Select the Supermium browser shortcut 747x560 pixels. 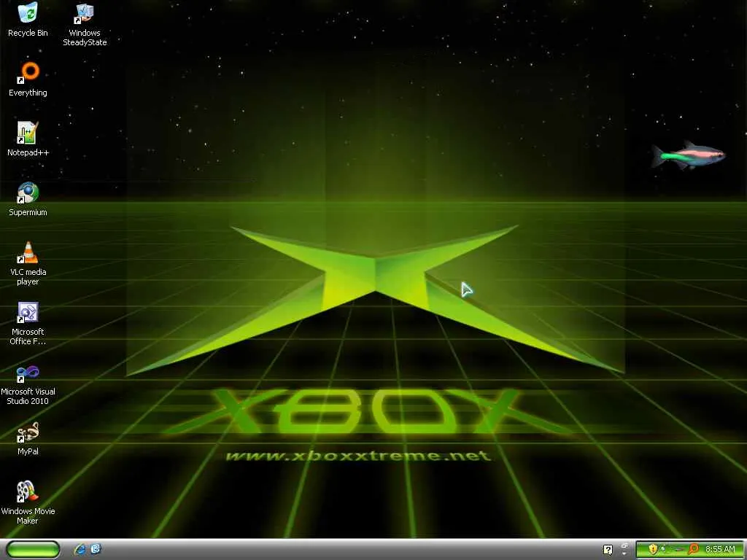28,200
